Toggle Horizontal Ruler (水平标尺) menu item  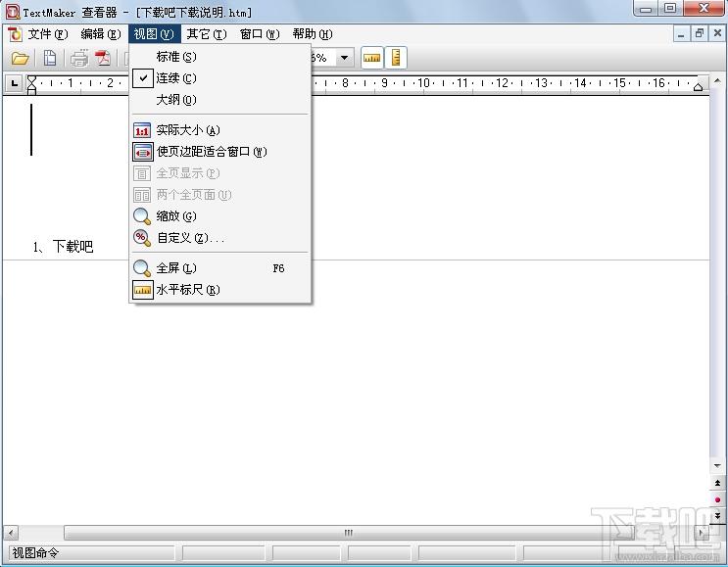pos(219,290)
